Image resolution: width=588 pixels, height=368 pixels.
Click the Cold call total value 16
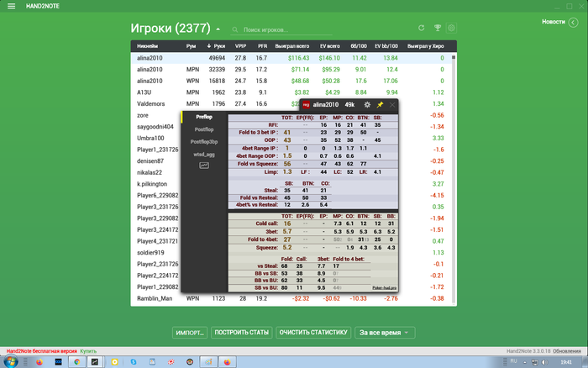(287, 223)
